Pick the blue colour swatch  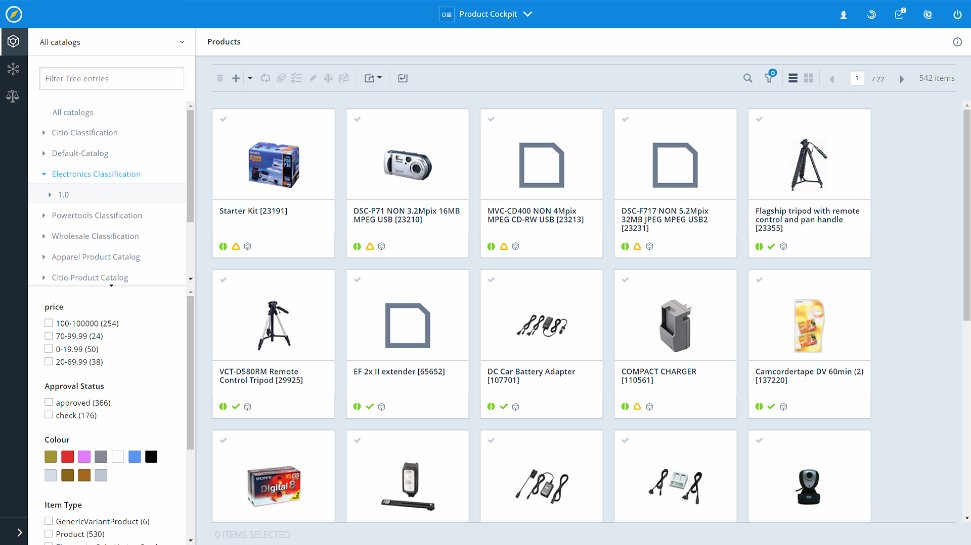coord(134,457)
